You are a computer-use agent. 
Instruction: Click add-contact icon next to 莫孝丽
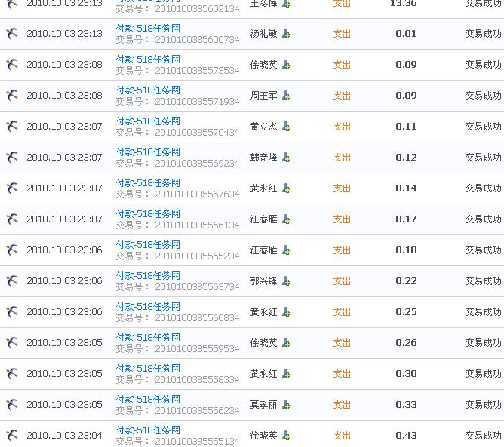[287, 405]
